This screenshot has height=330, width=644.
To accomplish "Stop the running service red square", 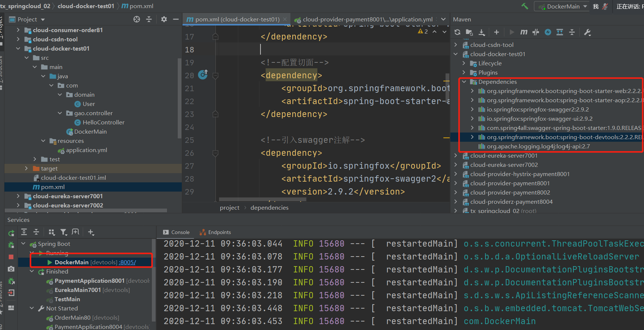I will click(x=11, y=257).
